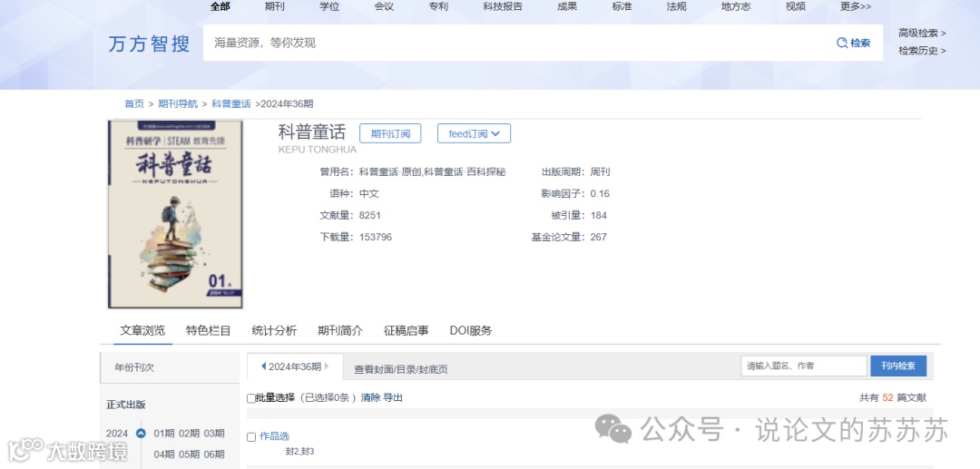Open 科普童话 breadcrumb link
This screenshot has height=469, width=980.
click(x=231, y=103)
